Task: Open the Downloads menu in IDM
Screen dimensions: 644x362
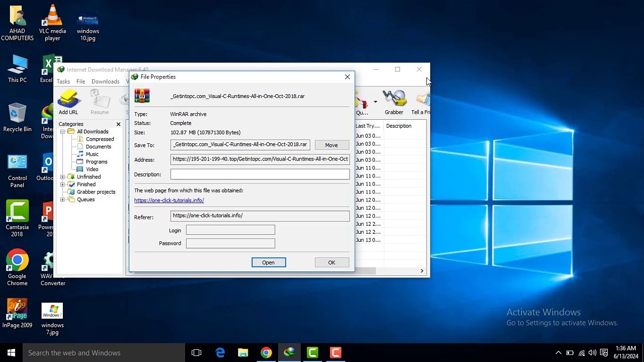Action: 105,81
